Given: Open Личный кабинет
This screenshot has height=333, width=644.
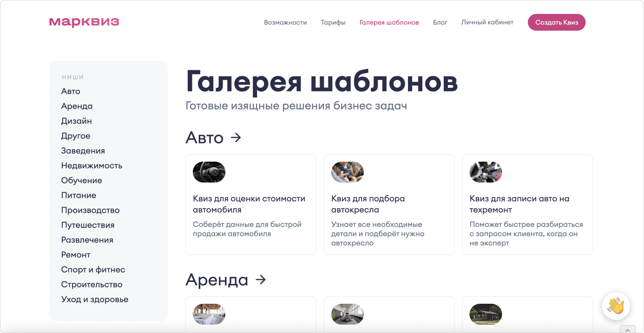Looking at the screenshot, I should pyautogui.click(x=487, y=22).
